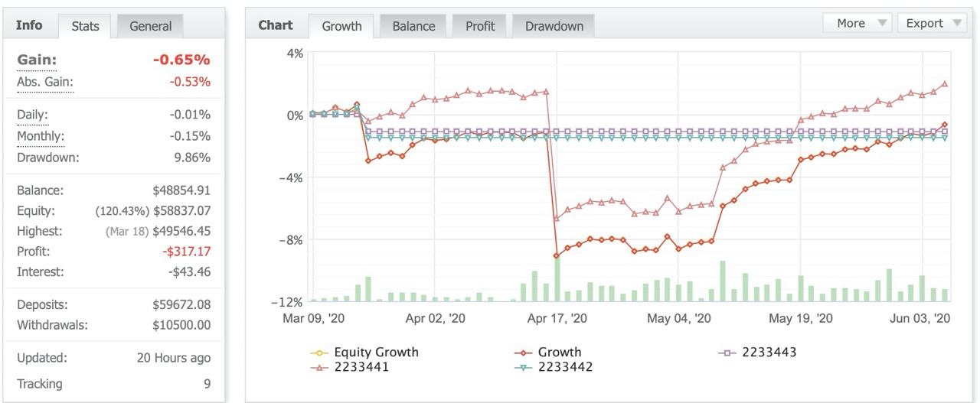Select the Stats info tab
The width and height of the screenshot is (980, 403).
pyautogui.click(x=85, y=26)
